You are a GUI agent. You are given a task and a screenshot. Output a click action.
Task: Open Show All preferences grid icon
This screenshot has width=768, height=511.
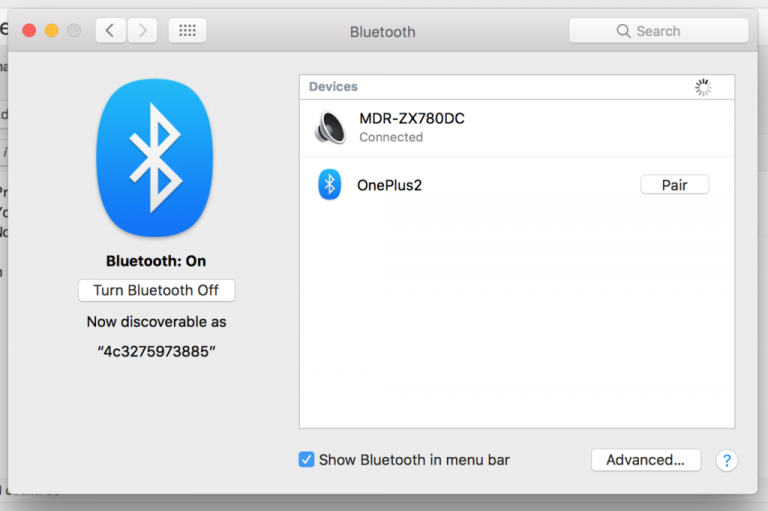(x=187, y=31)
